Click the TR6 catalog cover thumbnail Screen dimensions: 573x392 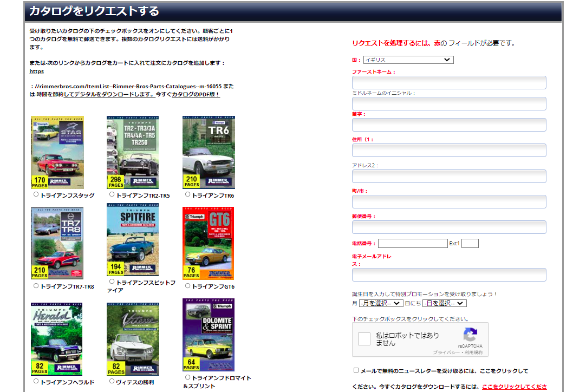point(209,152)
